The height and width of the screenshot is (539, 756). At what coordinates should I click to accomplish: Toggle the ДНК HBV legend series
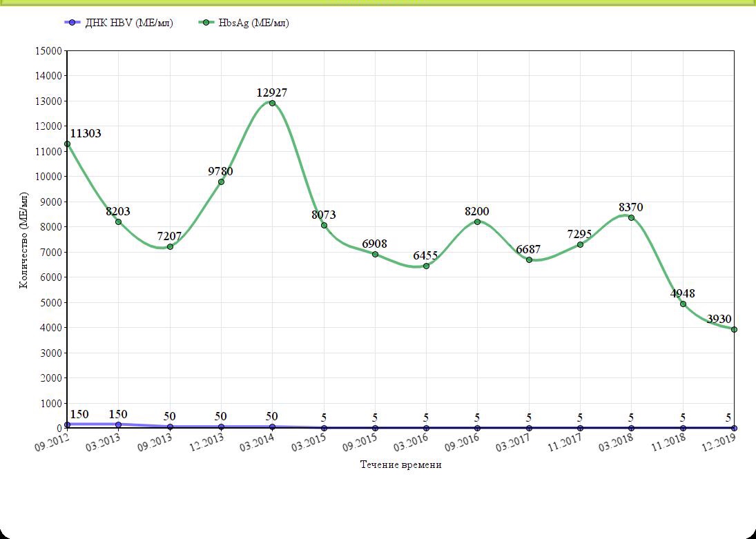(x=118, y=23)
